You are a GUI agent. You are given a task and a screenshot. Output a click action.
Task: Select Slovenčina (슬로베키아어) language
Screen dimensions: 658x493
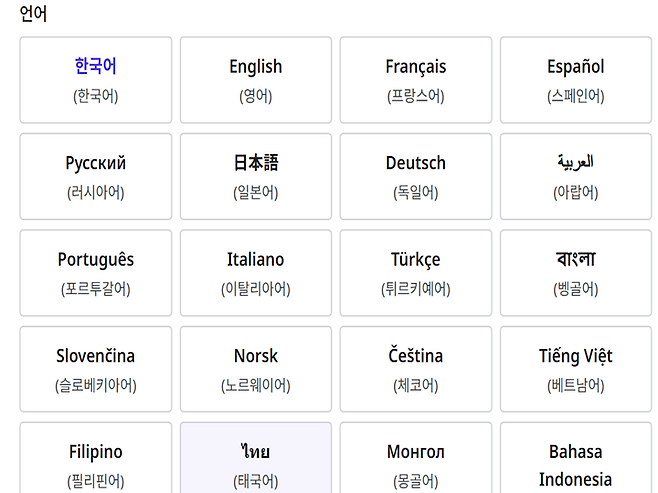point(96,369)
